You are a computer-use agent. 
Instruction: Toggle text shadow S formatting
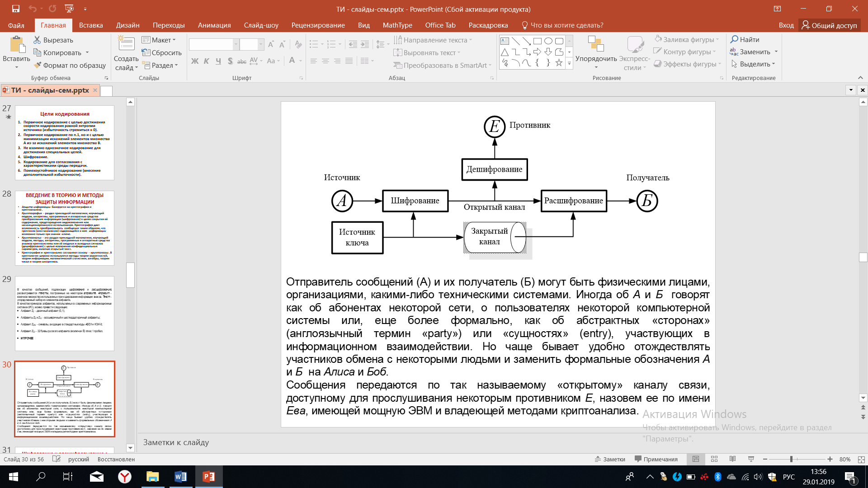point(230,61)
